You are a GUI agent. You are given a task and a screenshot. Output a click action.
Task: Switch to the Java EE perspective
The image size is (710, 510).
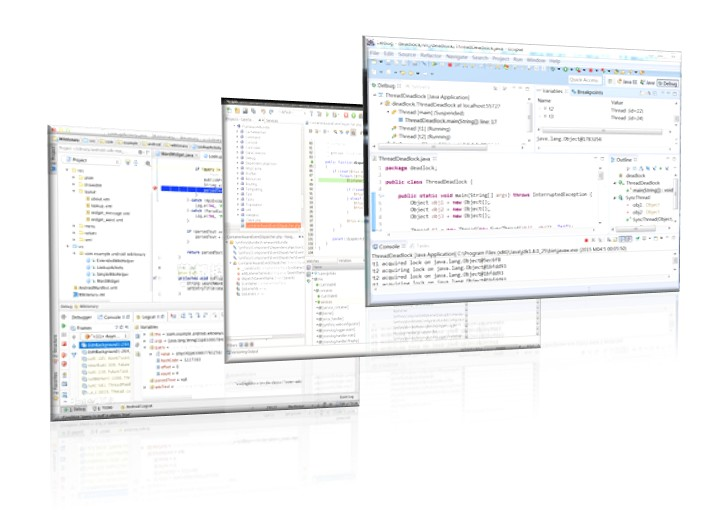[x=627, y=82]
